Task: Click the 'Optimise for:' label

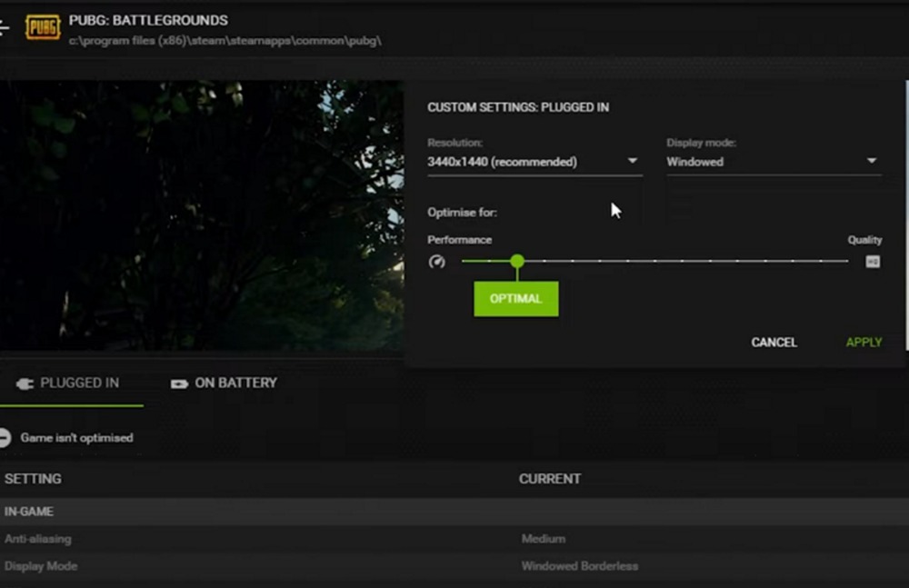Action: 462,213
